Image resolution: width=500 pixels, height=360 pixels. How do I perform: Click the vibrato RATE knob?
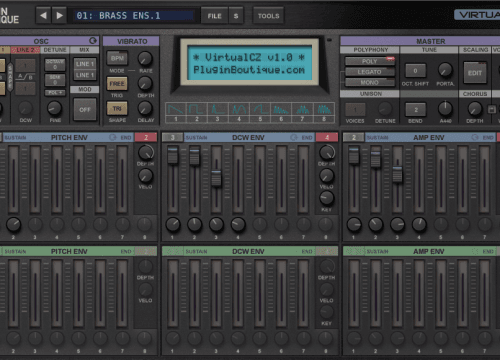click(145, 59)
